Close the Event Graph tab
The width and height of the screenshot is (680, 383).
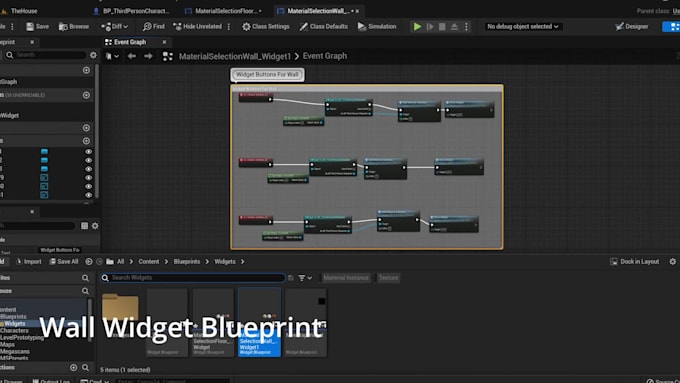coord(164,42)
